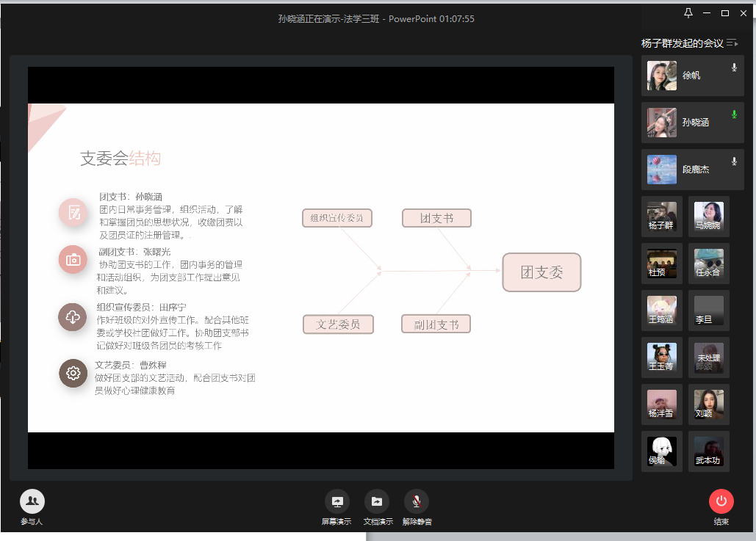
Task: Click 段鹿杰's microphone icon
Action: (733, 161)
